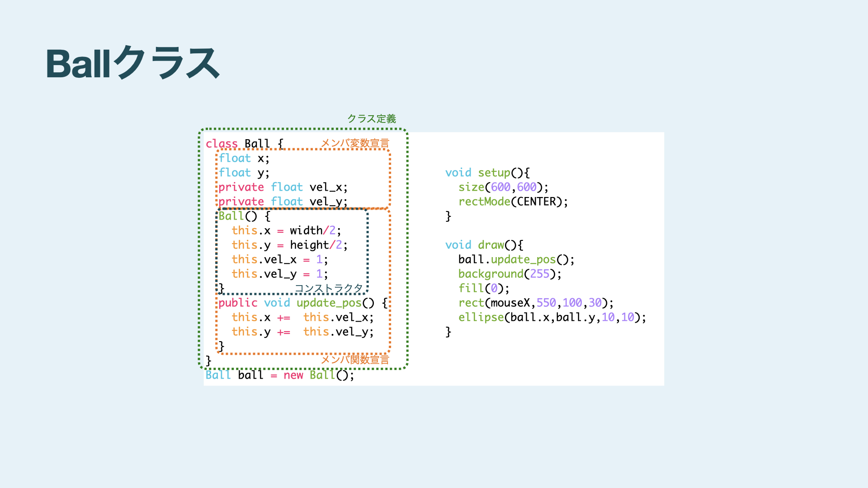This screenshot has height=488, width=868.
Task: Click the 'background(255);' line
Action: (x=509, y=274)
